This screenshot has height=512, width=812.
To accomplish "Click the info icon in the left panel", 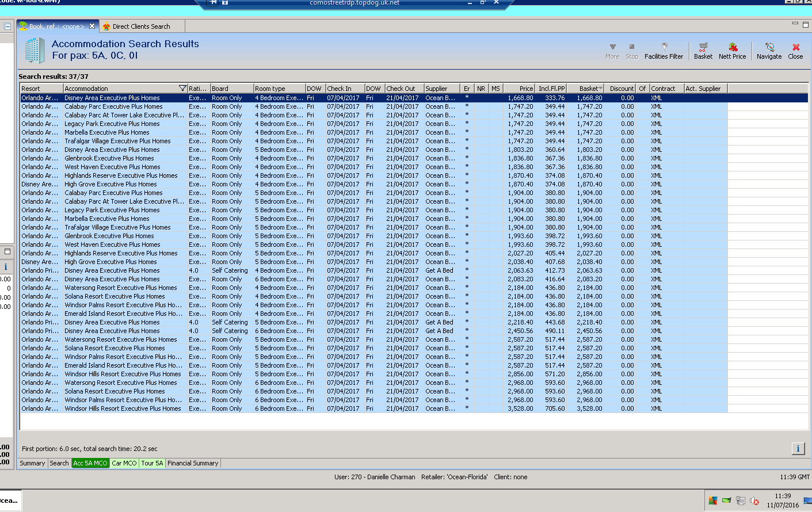I will tap(6, 267).
